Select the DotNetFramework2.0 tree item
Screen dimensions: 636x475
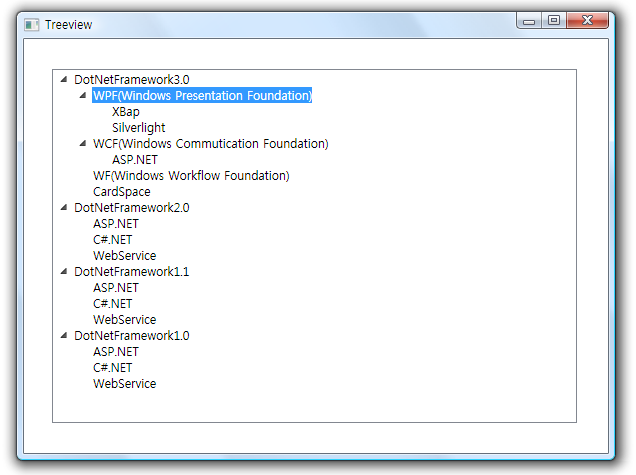click(x=132, y=208)
